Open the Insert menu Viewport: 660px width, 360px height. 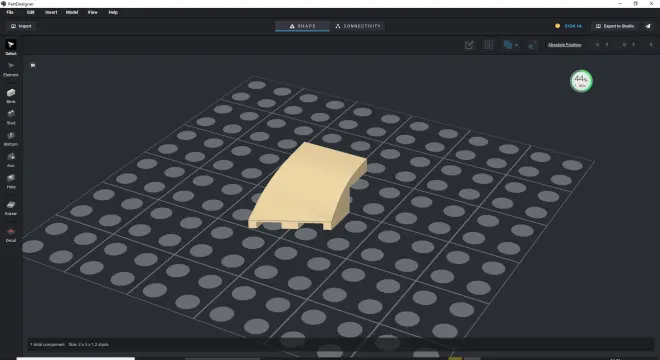pyautogui.click(x=51, y=12)
